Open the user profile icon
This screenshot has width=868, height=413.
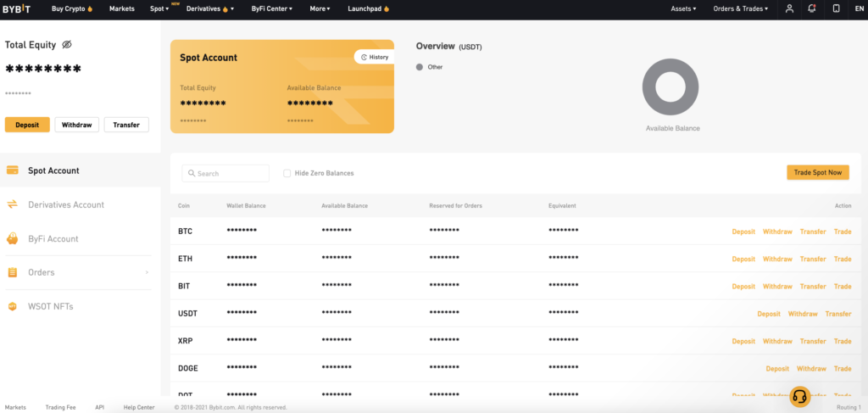click(789, 8)
